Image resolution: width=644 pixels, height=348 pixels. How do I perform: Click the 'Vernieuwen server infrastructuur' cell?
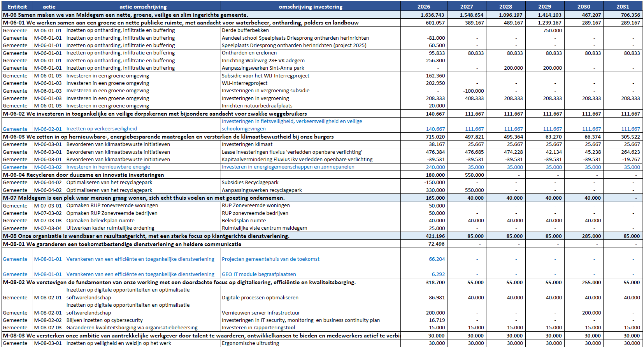click(x=261, y=313)
